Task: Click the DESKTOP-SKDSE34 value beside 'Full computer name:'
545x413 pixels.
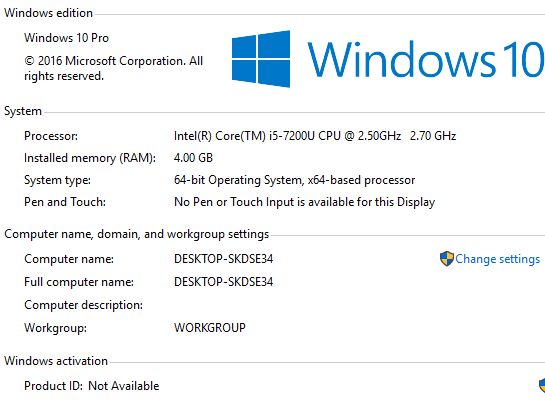Action: pyautogui.click(x=223, y=282)
